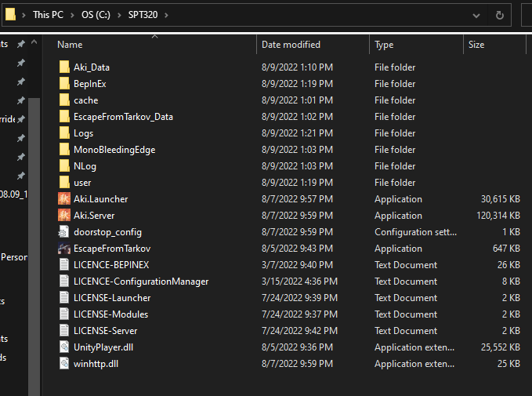Viewport: 532px width, 396px height.
Task: Expand the chevron after SPT320 in path
Action: coord(166,15)
